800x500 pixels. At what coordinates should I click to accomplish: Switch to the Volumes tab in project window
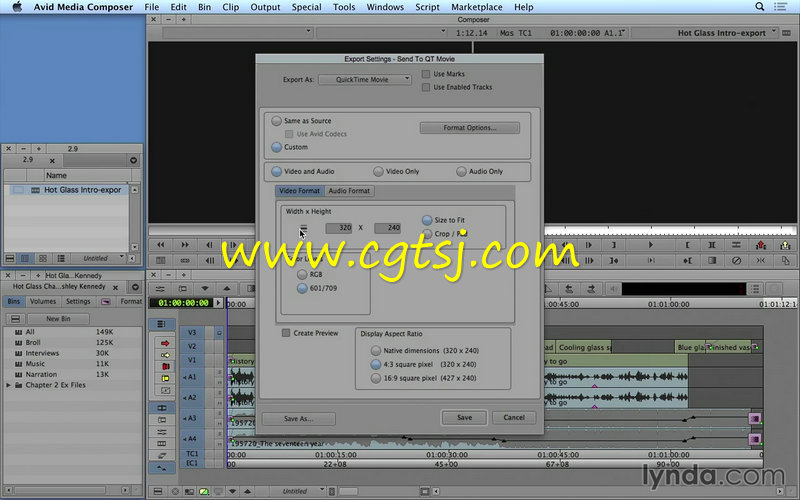[43, 302]
